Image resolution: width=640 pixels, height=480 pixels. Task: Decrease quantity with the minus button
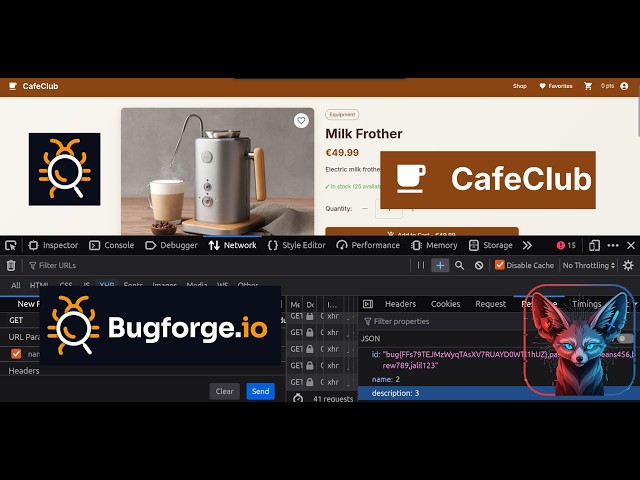pyautogui.click(x=365, y=209)
